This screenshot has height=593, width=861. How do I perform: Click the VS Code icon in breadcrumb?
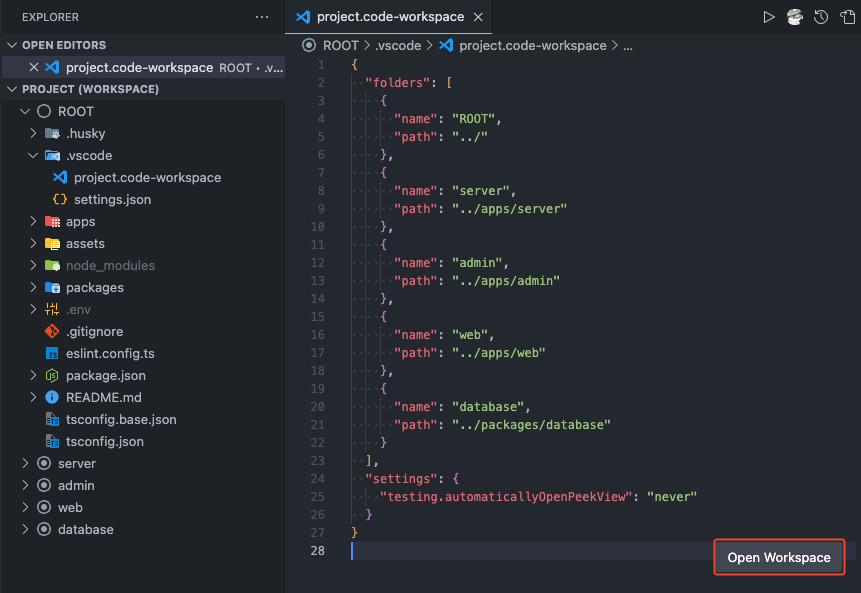coord(446,46)
